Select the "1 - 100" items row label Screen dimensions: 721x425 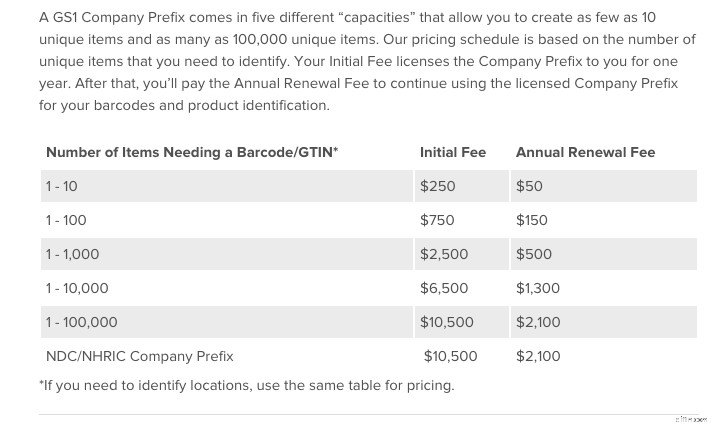(x=65, y=220)
